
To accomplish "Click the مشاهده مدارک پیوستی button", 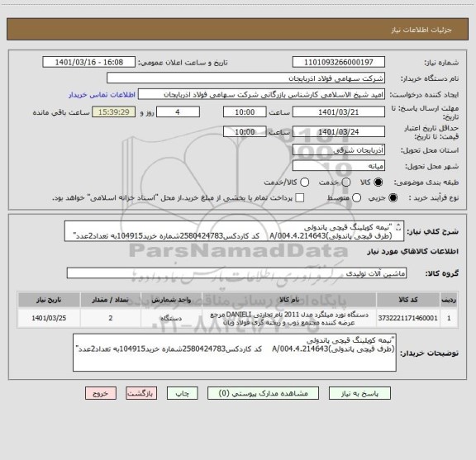I will click(x=263, y=393).
